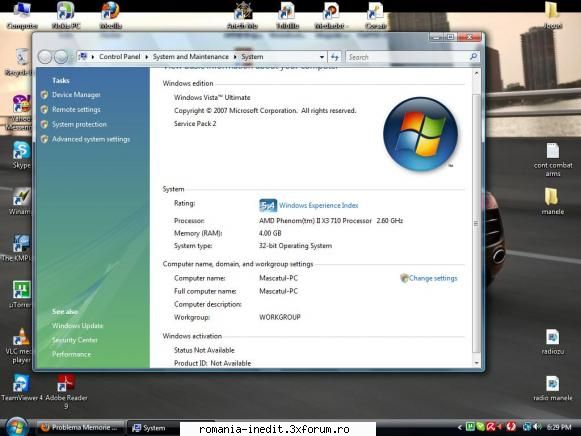Open the Yahoo Messenger desktop icon

point(20,113)
